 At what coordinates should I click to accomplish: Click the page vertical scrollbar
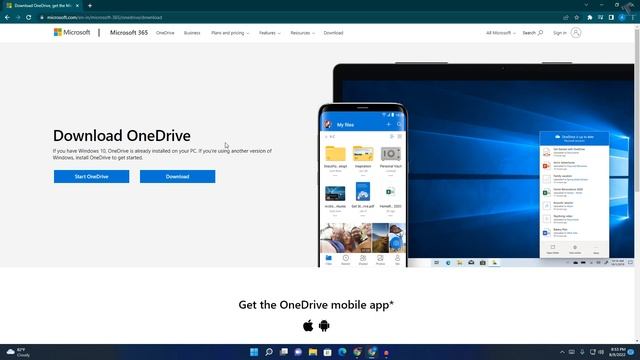(637, 110)
